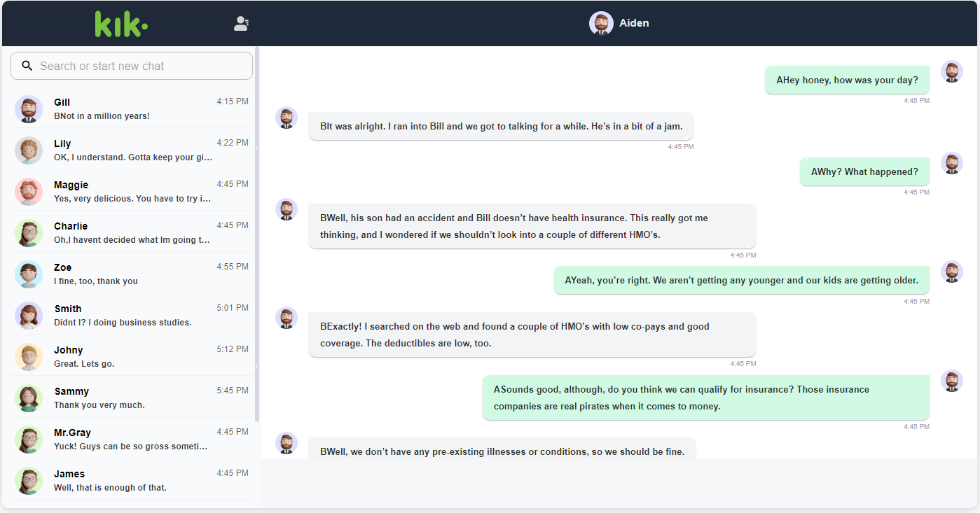Image resolution: width=980 pixels, height=513 pixels.
Task: Open Smith's chat thread
Action: tap(131, 315)
